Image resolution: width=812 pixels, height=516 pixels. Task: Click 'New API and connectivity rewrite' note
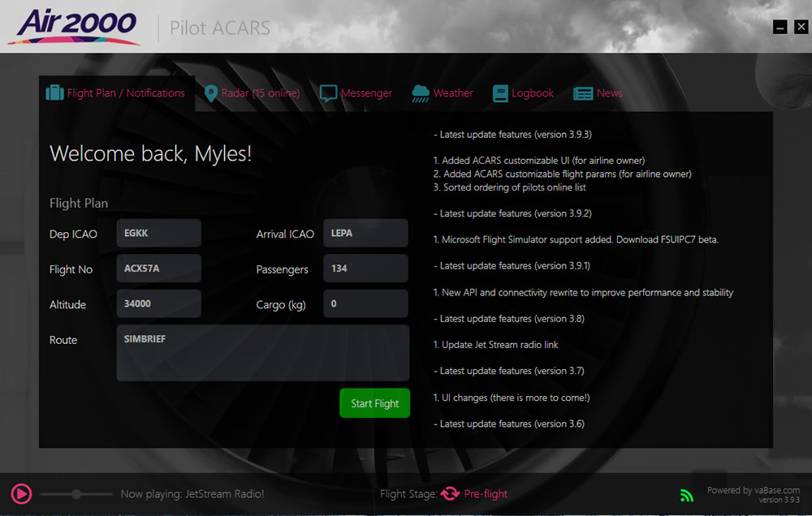pyautogui.click(x=583, y=292)
